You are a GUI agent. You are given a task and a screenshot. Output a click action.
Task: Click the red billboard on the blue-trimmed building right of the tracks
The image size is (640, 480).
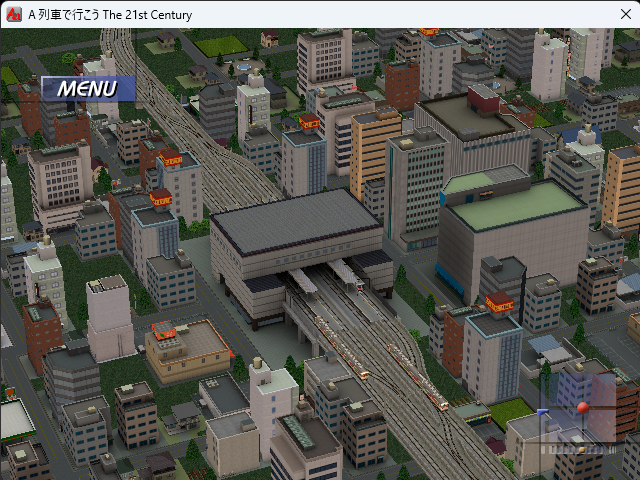[500, 303]
